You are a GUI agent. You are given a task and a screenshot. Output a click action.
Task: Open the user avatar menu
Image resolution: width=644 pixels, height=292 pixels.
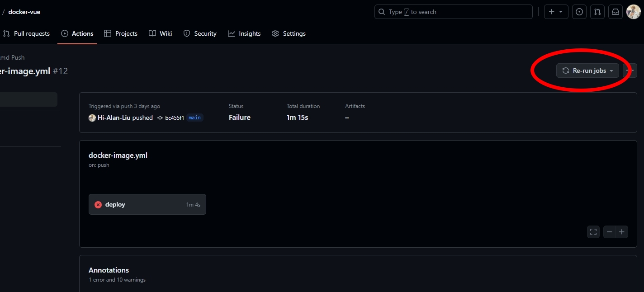[x=633, y=12]
